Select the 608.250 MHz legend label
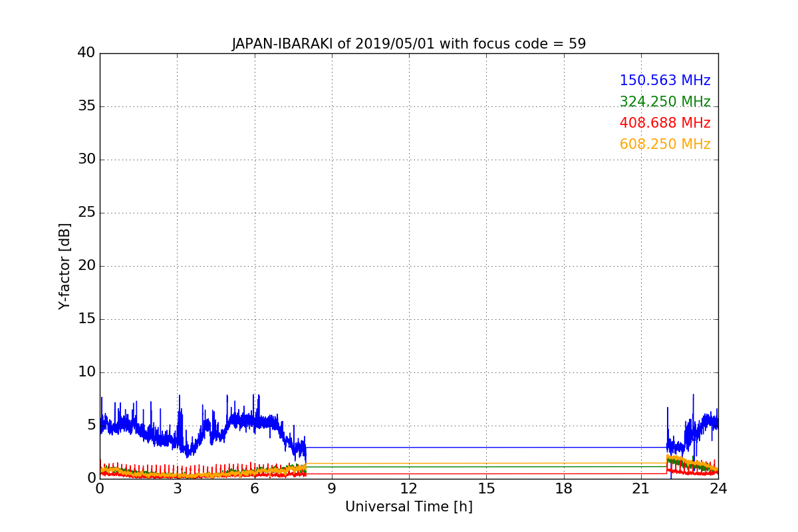Screen dimensions: 798x532 (665, 145)
